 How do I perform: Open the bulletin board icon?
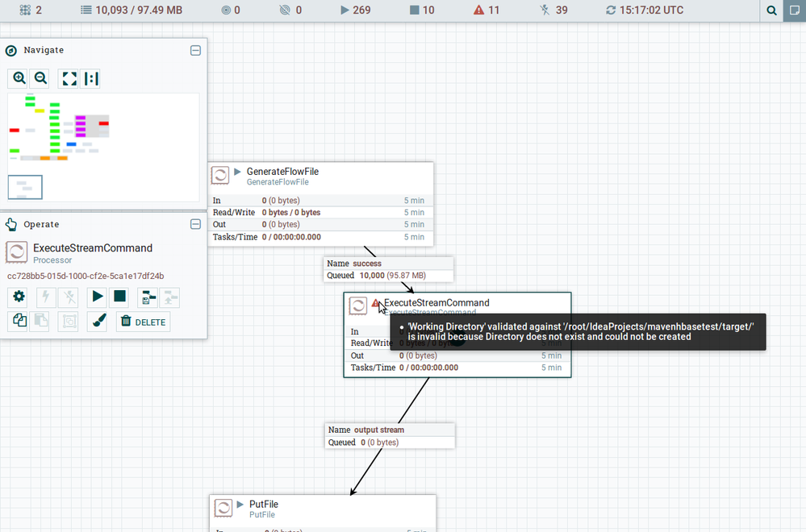click(795, 10)
